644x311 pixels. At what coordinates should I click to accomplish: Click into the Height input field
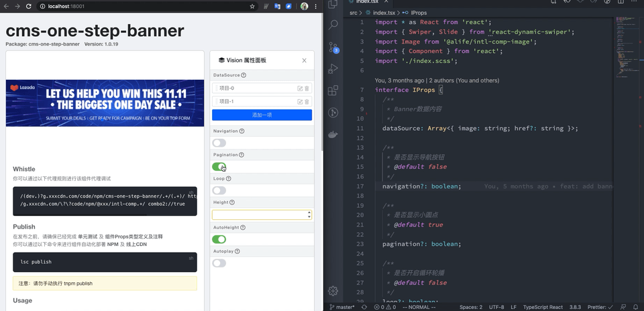(x=262, y=214)
